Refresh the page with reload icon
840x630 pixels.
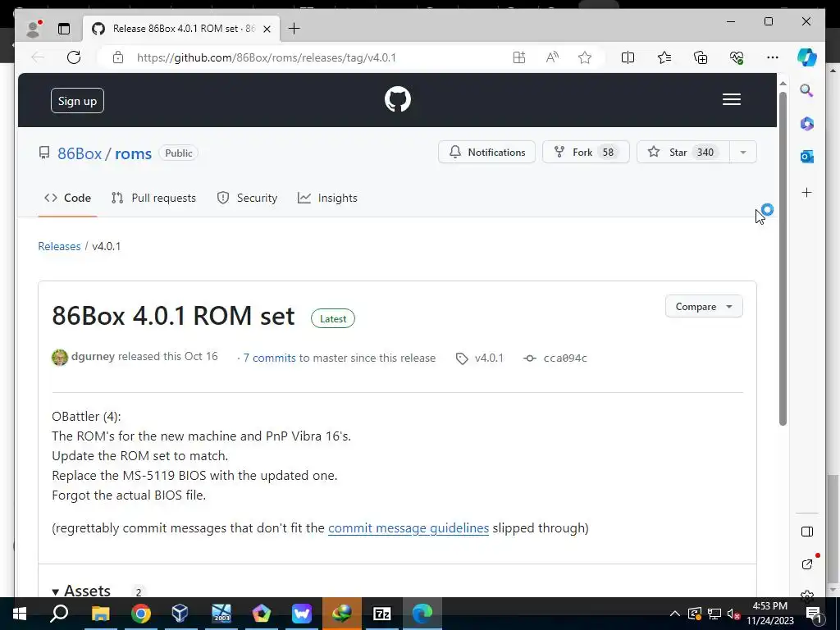coord(74,57)
